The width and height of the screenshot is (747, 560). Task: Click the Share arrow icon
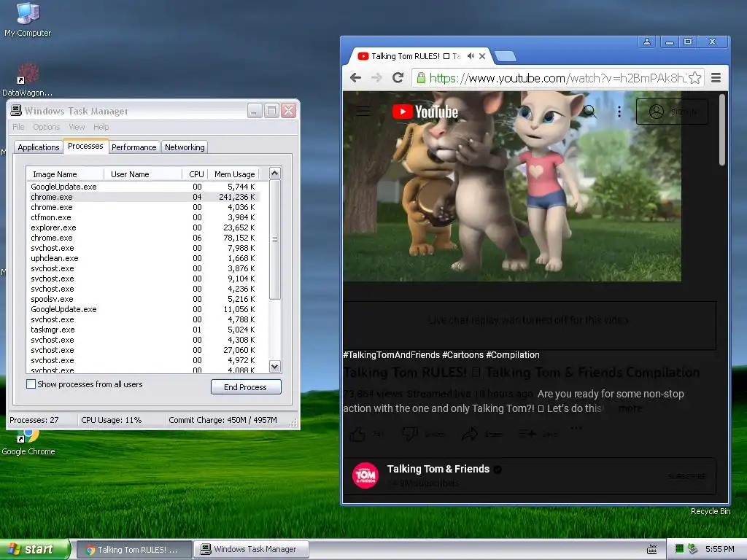click(x=470, y=434)
